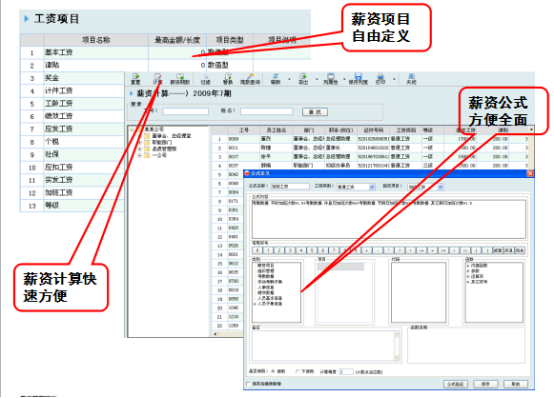Tick the save-and-continue-adding checkbox
This screenshot has width=554, height=398.
(x=248, y=384)
